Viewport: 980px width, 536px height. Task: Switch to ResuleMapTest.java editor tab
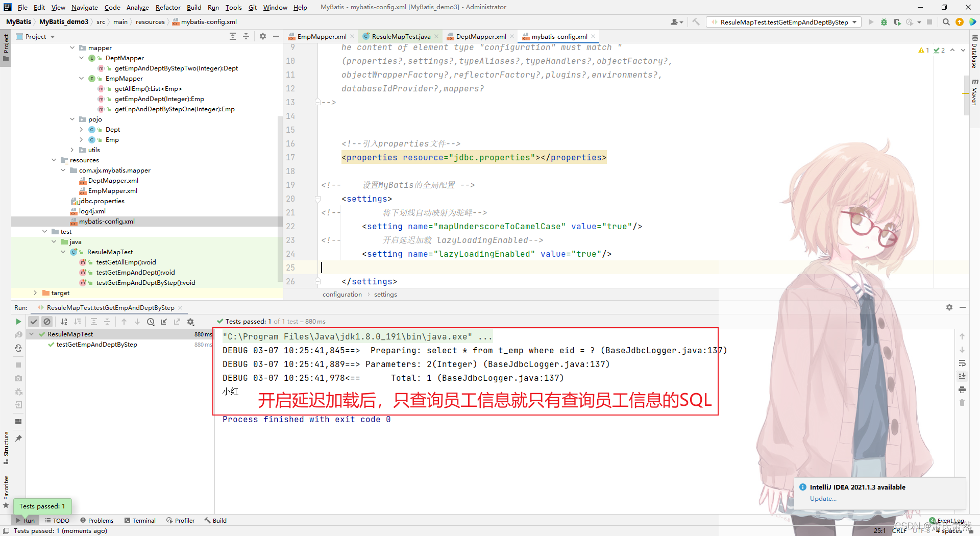(x=401, y=37)
